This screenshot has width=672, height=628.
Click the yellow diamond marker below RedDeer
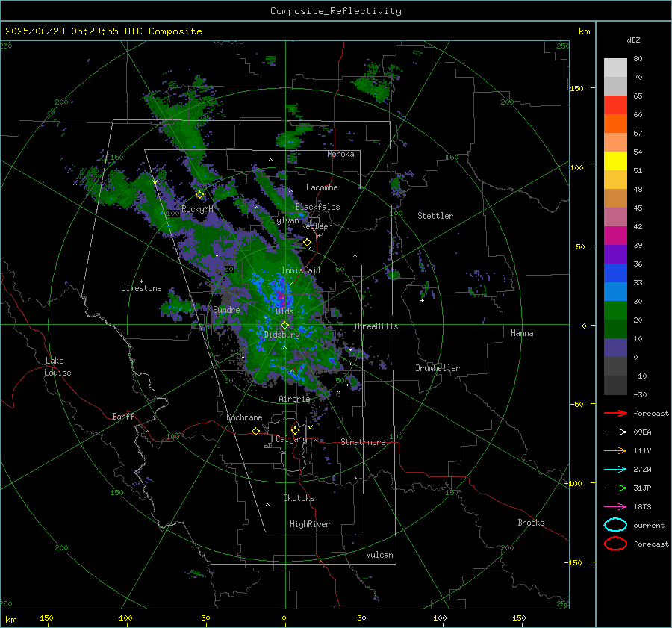[308, 243]
